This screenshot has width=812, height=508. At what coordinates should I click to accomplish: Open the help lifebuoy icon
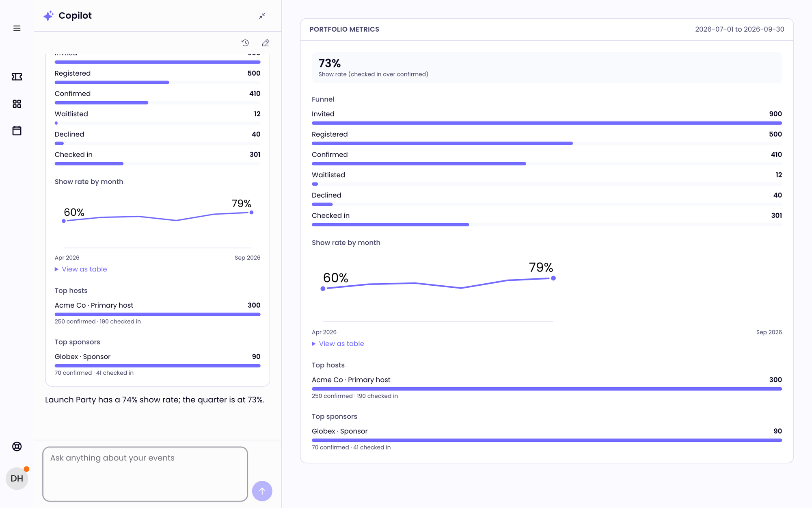[17, 447]
